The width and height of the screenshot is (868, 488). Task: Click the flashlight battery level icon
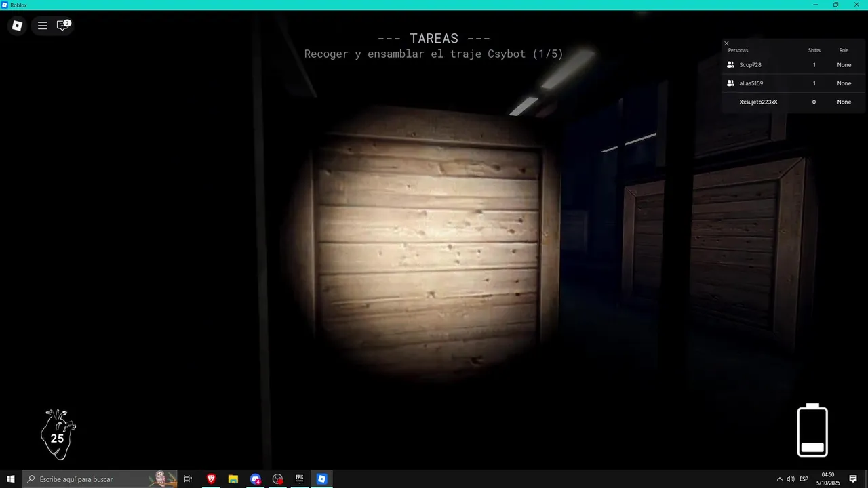812,430
